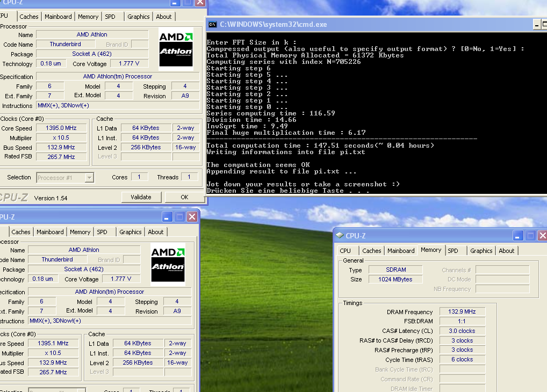
Task: Select About tab in Memory CPU-Z window
Action: [507, 251]
